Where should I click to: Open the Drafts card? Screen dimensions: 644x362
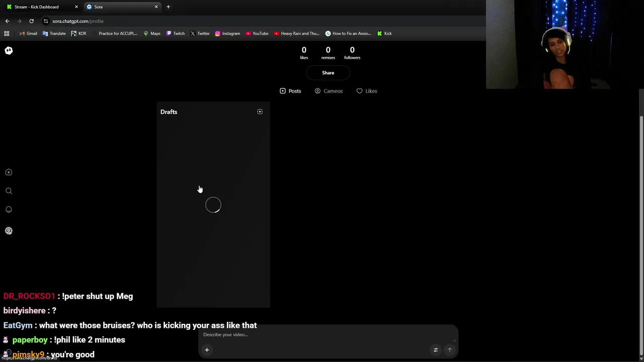pyautogui.click(x=213, y=205)
